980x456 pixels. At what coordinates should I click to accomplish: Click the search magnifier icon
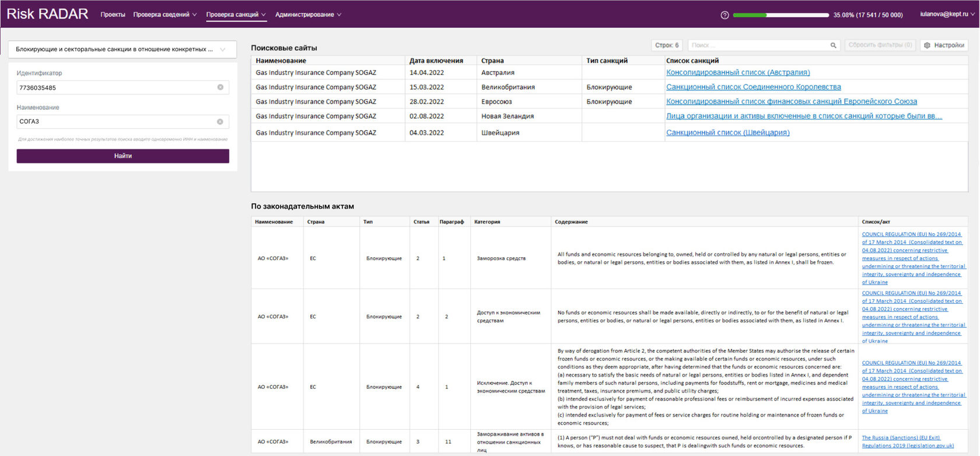pyautogui.click(x=833, y=45)
